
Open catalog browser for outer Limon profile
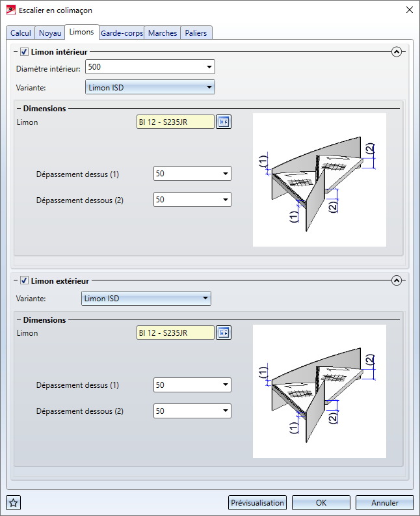pyautogui.click(x=224, y=333)
